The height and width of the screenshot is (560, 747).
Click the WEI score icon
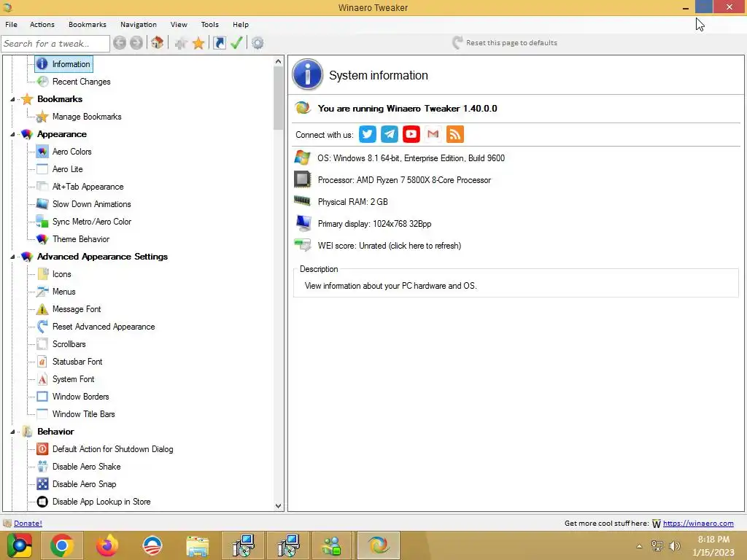[303, 245]
